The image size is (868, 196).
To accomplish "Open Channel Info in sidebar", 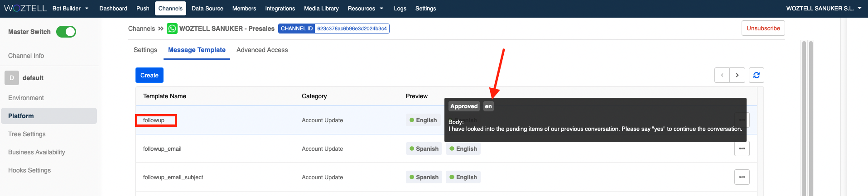I will [26, 56].
